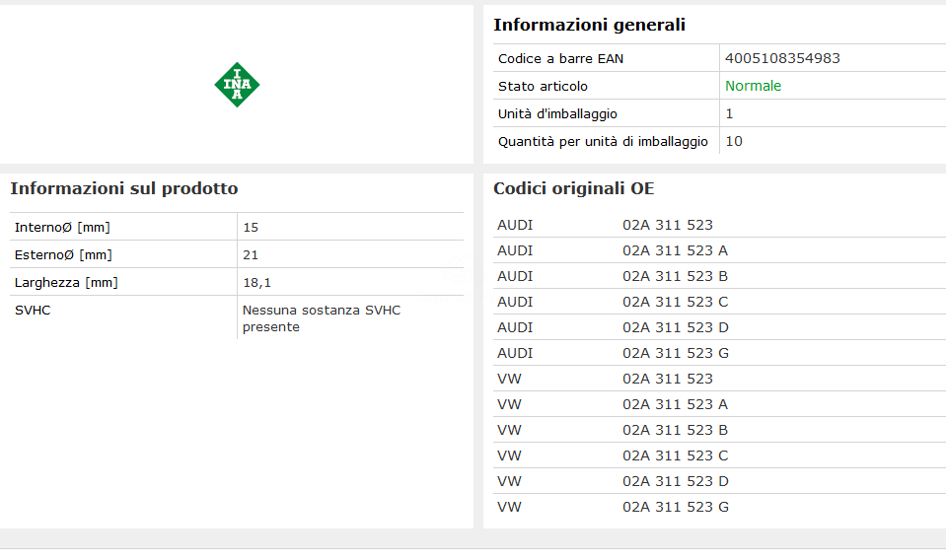946x560 pixels.
Task: Click the green Normale article status
Action: [753, 86]
